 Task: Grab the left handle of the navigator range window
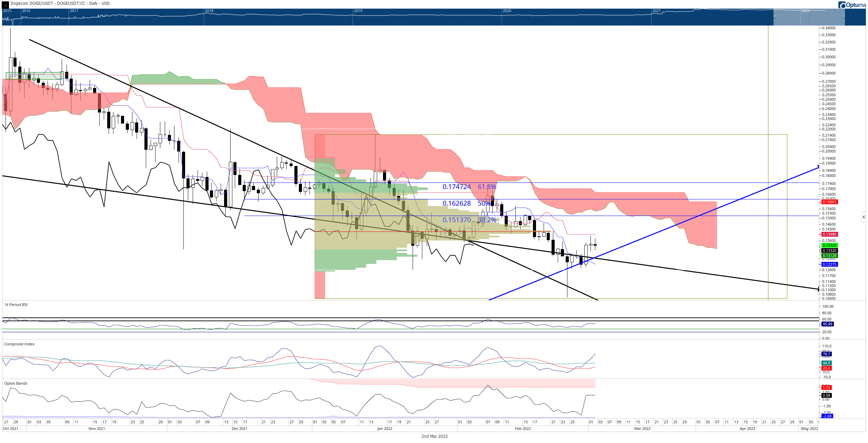point(775,17)
